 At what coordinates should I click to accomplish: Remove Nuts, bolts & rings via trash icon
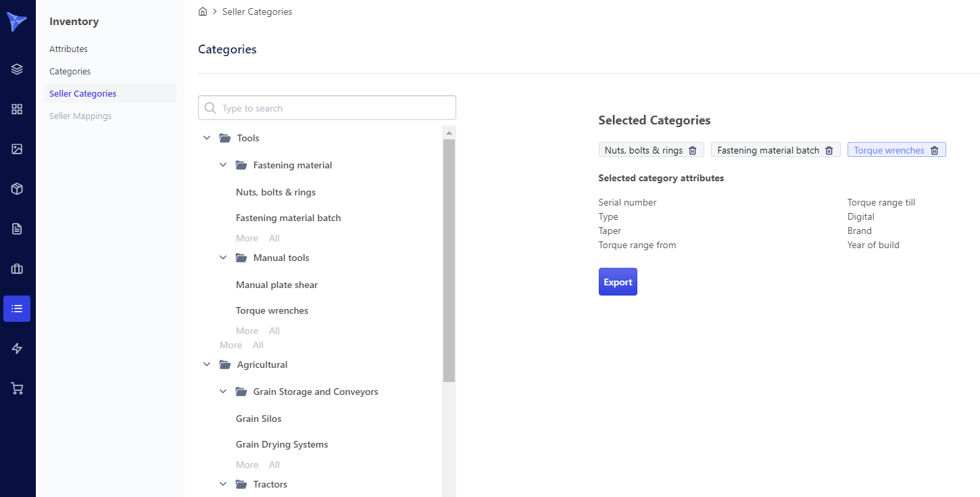click(x=692, y=150)
